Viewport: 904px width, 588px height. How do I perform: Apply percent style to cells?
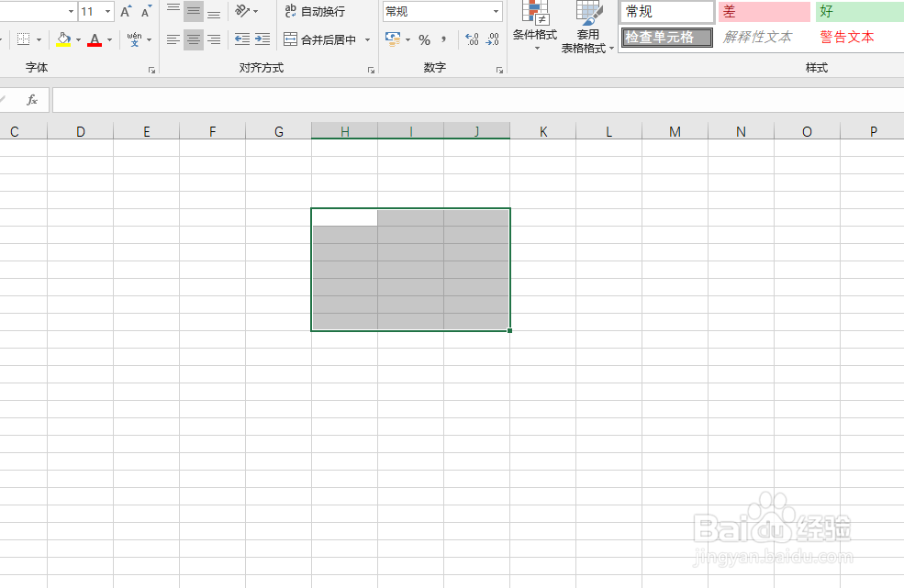tap(424, 39)
